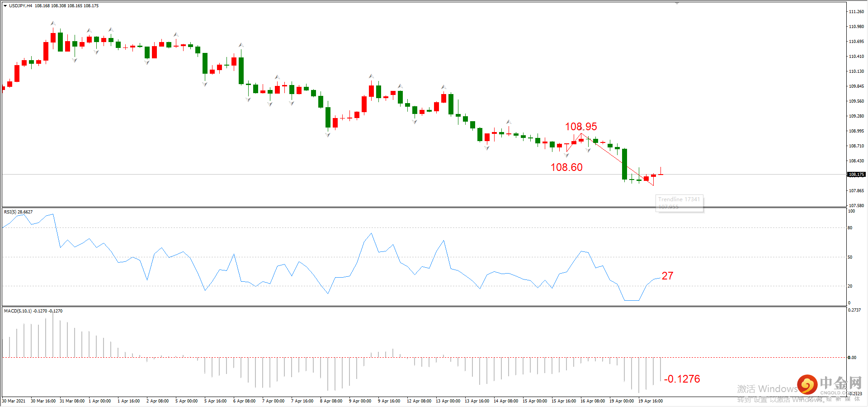Click the 30 Mar 2021 date label

click(x=14, y=401)
